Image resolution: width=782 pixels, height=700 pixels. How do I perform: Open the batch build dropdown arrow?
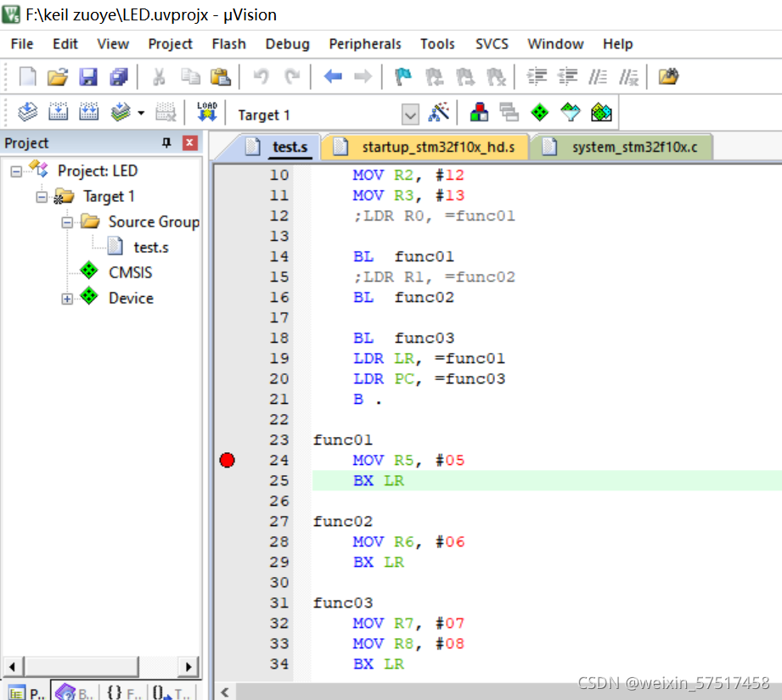click(x=141, y=113)
